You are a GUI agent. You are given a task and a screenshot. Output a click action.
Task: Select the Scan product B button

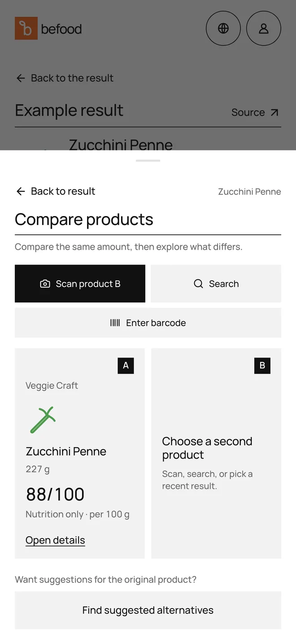(80, 283)
